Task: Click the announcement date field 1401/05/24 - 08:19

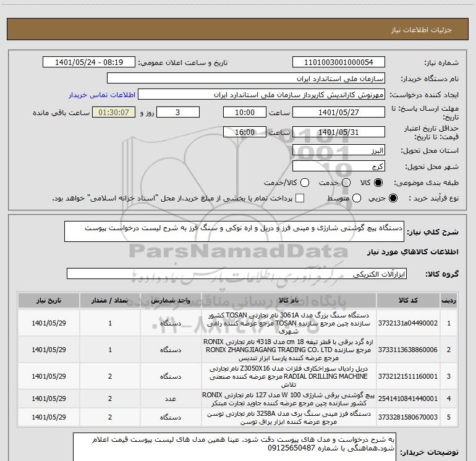Action: click(89, 62)
